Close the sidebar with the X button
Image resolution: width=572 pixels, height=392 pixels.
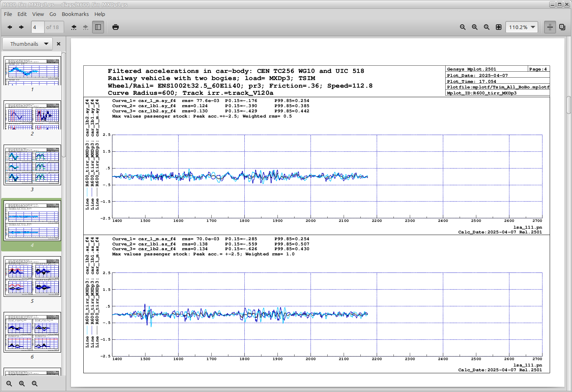click(x=59, y=44)
